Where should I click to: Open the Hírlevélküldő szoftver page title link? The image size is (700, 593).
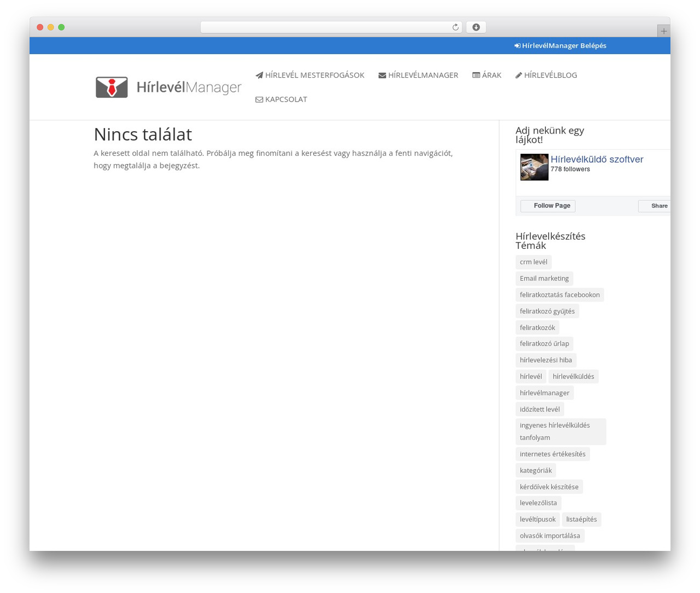point(597,160)
